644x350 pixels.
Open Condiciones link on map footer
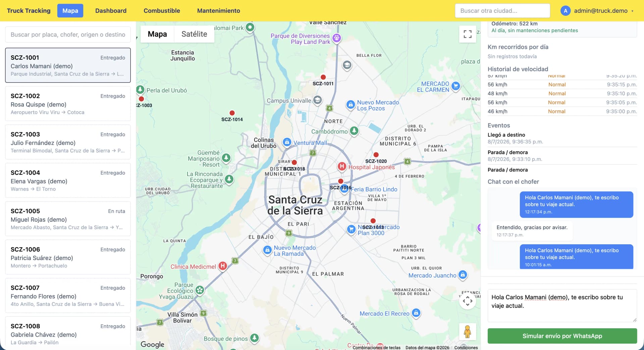coord(466,348)
